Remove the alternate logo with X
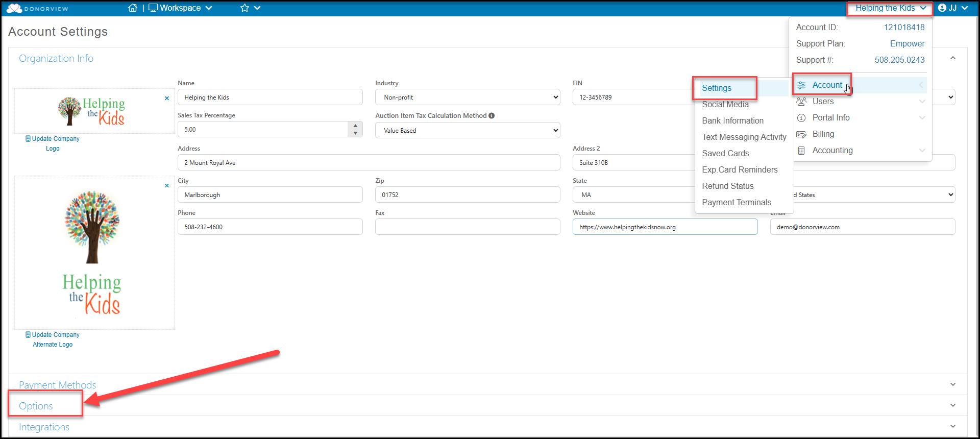 [x=167, y=185]
